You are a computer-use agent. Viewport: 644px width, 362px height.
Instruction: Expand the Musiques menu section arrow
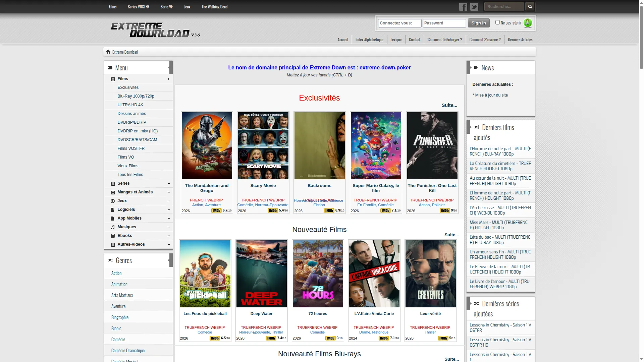pos(168,227)
